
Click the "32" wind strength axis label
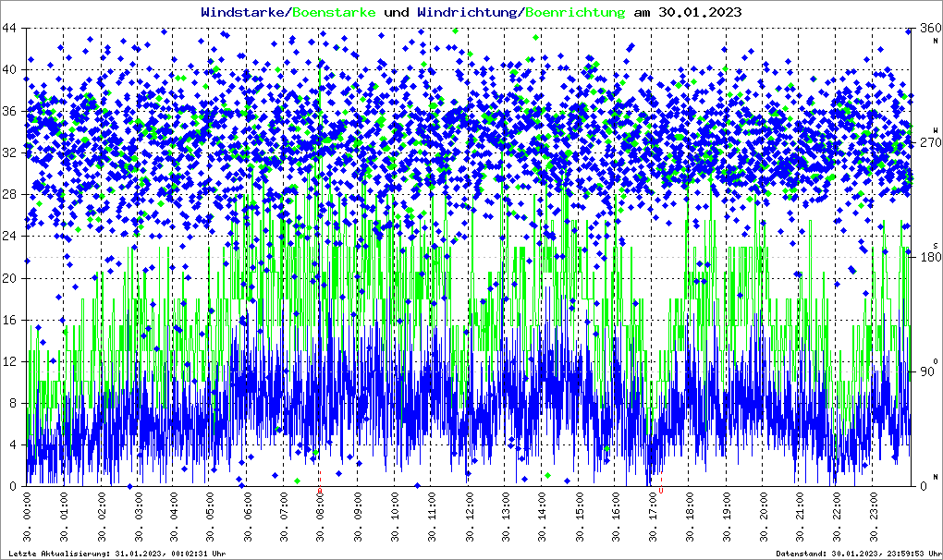[8, 152]
